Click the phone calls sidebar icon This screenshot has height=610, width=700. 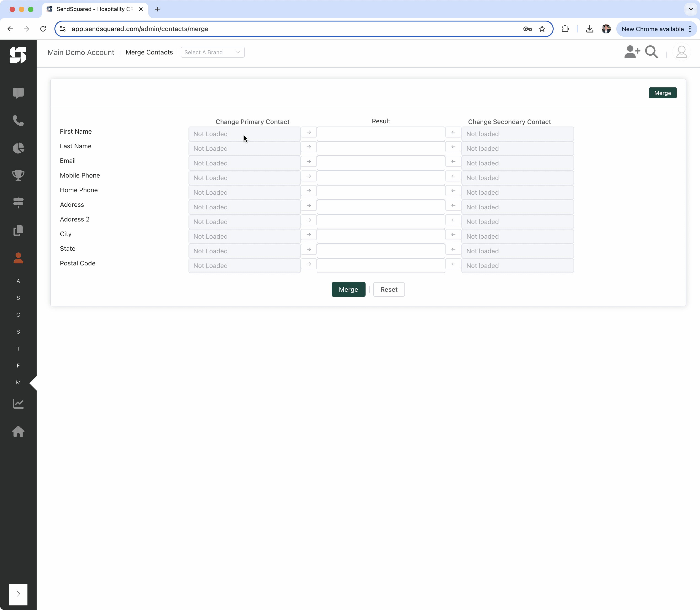[x=18, y=121]
